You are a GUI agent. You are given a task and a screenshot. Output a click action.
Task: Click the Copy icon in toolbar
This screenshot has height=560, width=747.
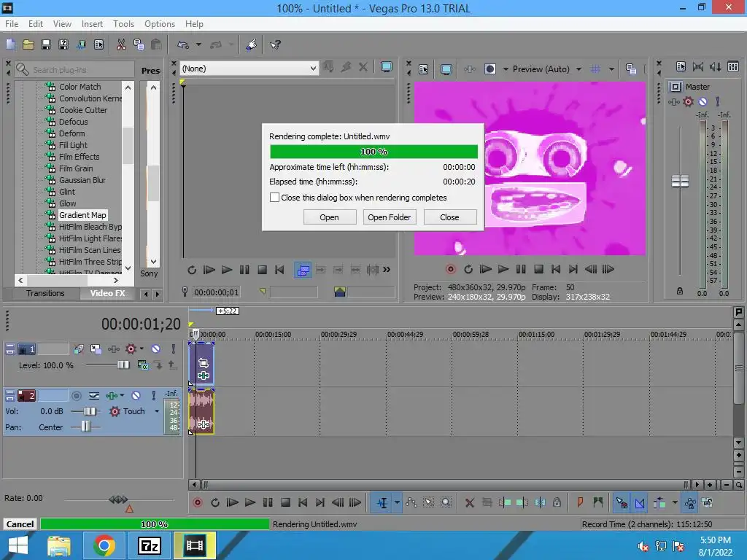139,44
